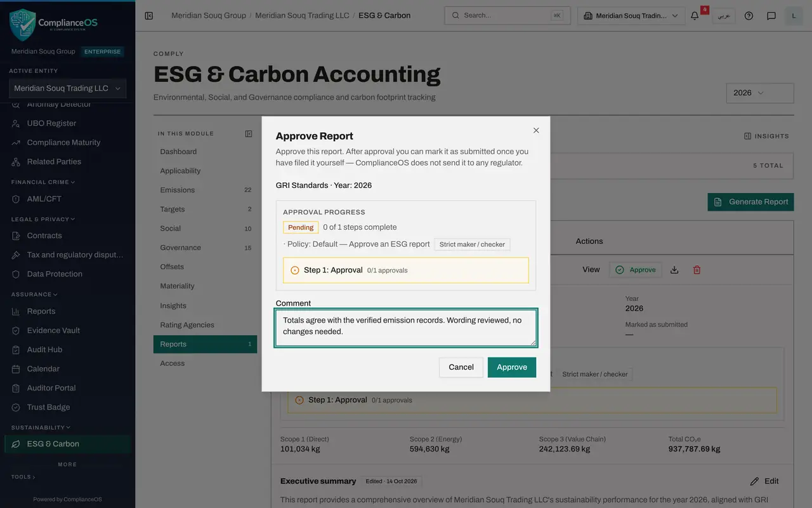Image resolution: width=812 pixels, height=508 pixels.
Task: Open user avatar menu L
Action: [x=794, y=16]
